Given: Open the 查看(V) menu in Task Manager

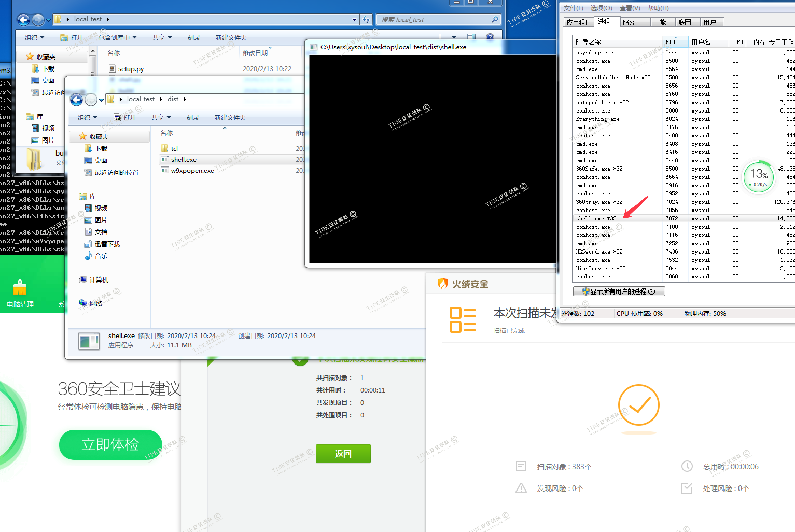Looking at the screenshot, I should click(x=629, y=8).
